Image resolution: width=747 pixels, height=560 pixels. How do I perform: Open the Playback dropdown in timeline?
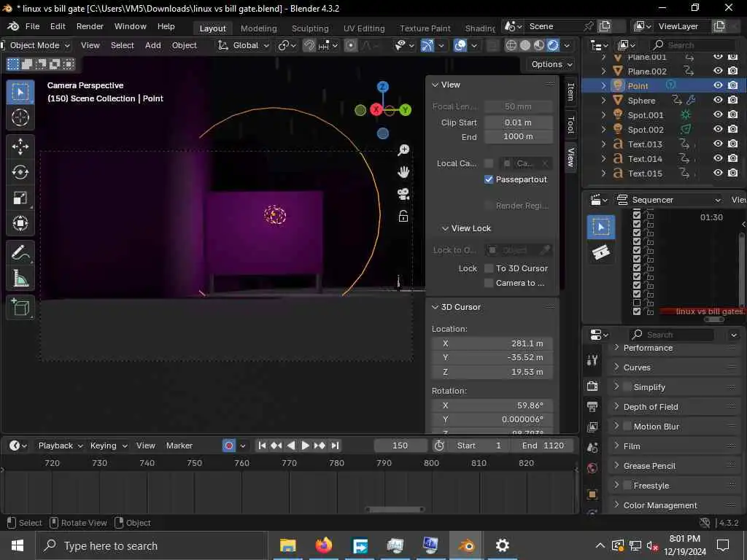[x=61, y=446]
